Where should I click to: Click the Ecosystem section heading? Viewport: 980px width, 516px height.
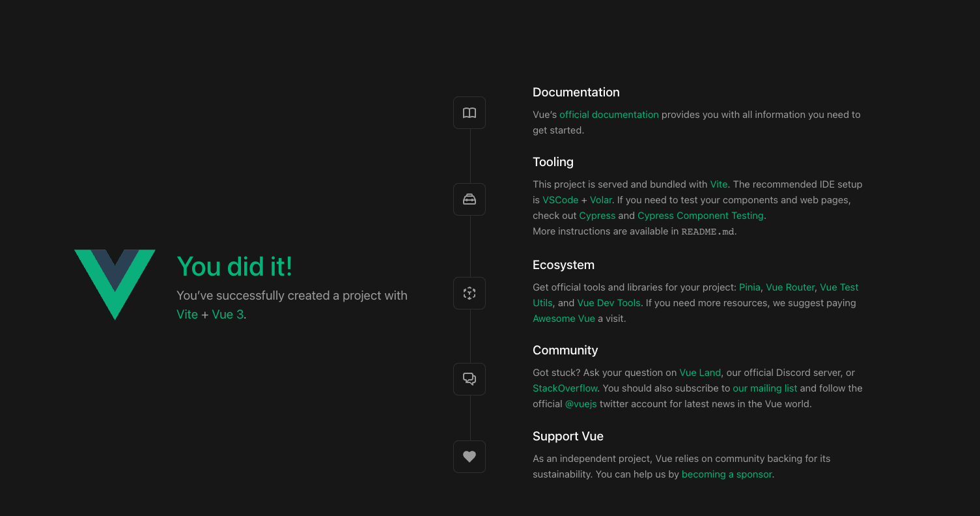click(563, 265)
